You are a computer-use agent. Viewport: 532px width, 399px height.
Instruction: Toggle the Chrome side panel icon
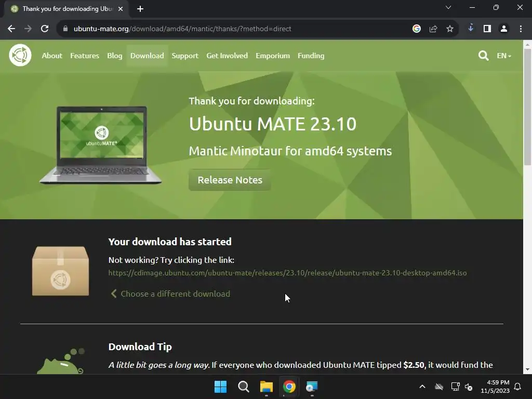(x=487, y=29)
